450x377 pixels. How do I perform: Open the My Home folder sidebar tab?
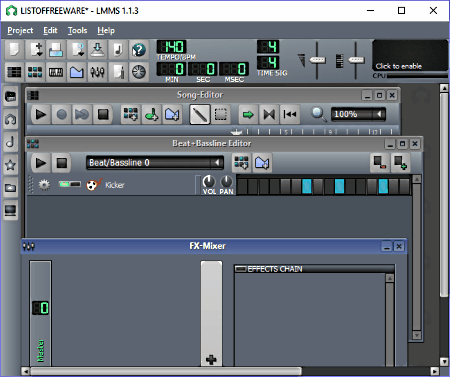click(x=10, y=187)
